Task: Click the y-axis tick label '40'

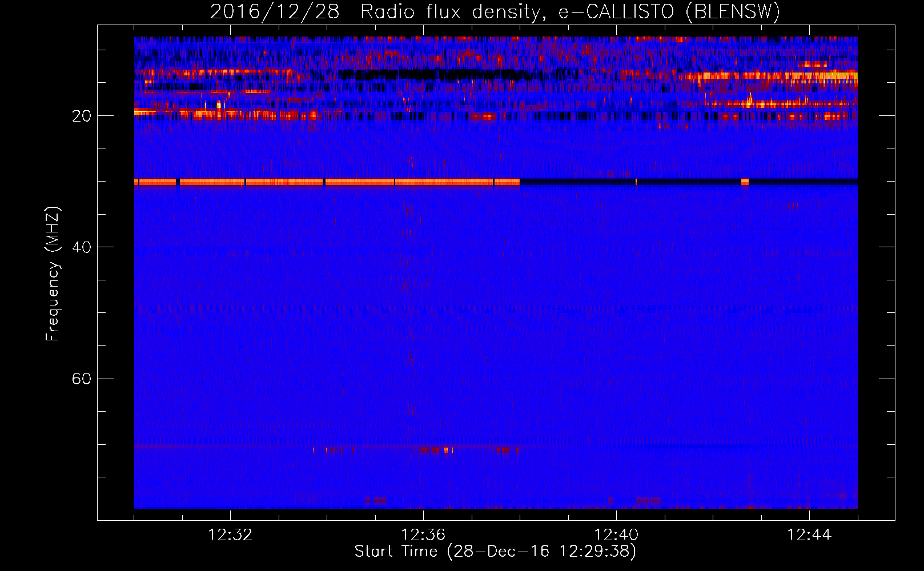Action: [82, 247]
